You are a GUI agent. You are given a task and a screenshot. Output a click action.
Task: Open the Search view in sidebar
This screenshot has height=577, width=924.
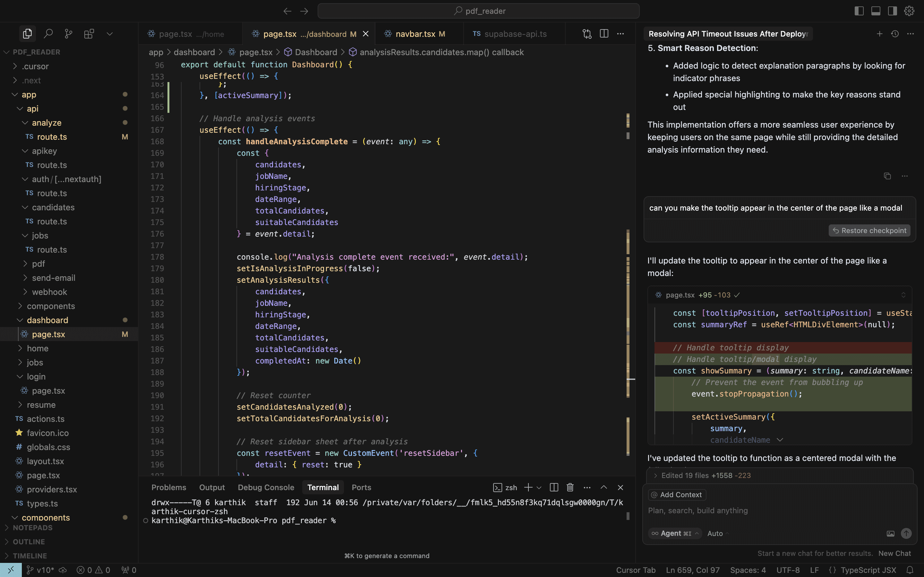pyautogui.click(x=48, y=34)
